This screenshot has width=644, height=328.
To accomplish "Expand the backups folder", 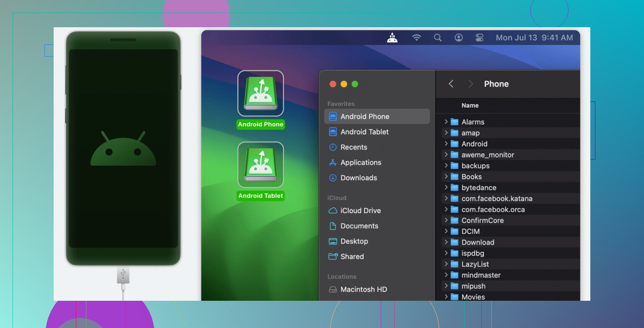I will click(446, 165).
